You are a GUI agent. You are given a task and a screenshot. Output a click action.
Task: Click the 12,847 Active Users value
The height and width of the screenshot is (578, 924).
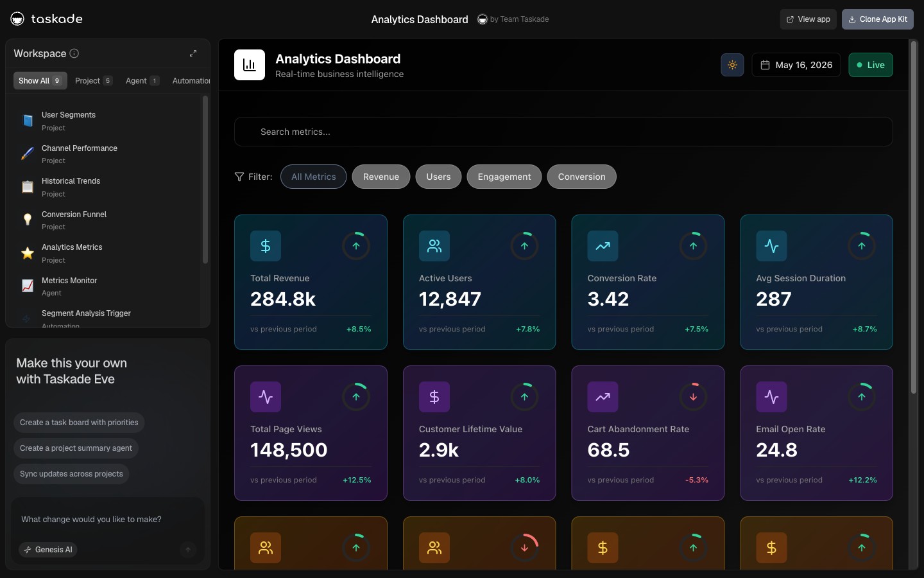(450, 299)
